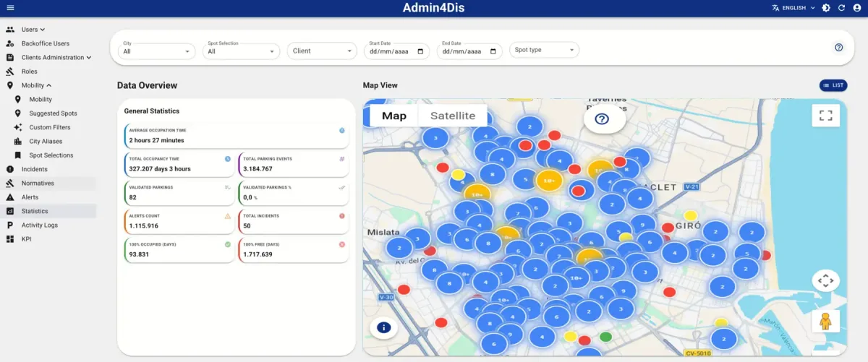Switch to LIST view button
Screen dimensions: 868x362
click(x=833, y=85)
